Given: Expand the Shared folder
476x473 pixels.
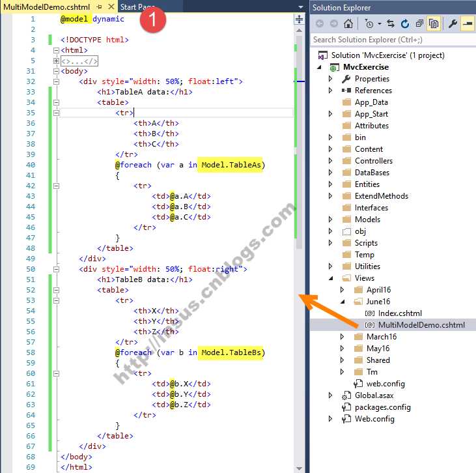Looking at the screenshot, I should click(x=342, y=360).
